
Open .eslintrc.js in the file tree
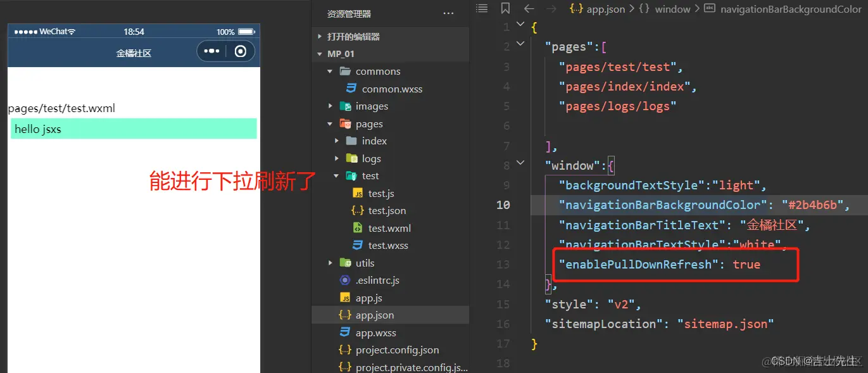[x=377, y=280]
